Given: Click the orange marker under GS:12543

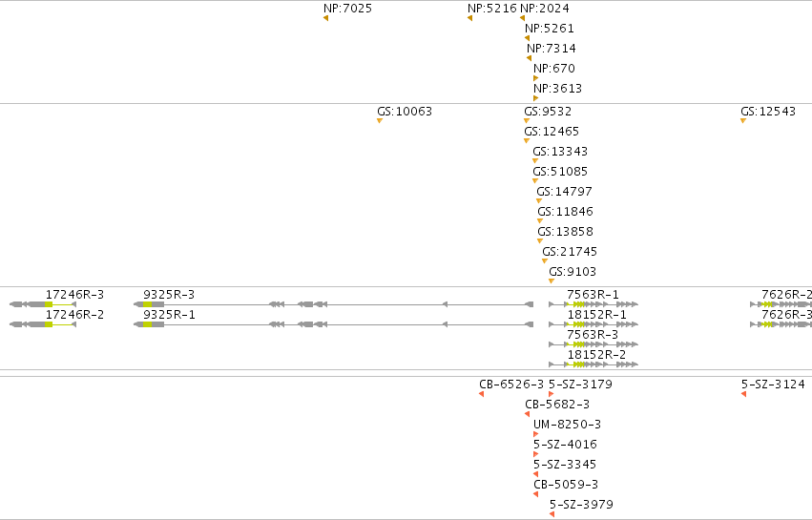Looking at the screenshot, I should 743,120.
